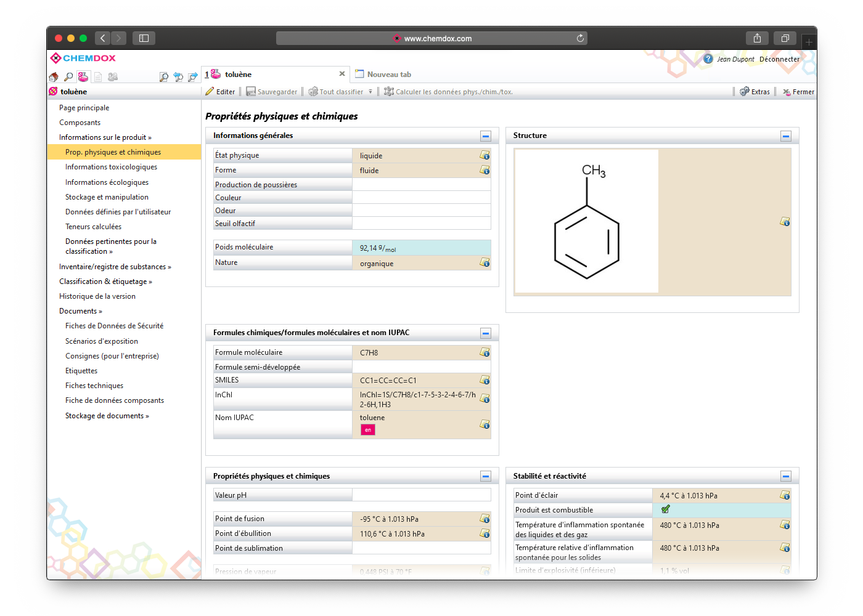863x616 pixels.
Task: Click the empty Couleur value field
Action: click(x=421, y=198)
